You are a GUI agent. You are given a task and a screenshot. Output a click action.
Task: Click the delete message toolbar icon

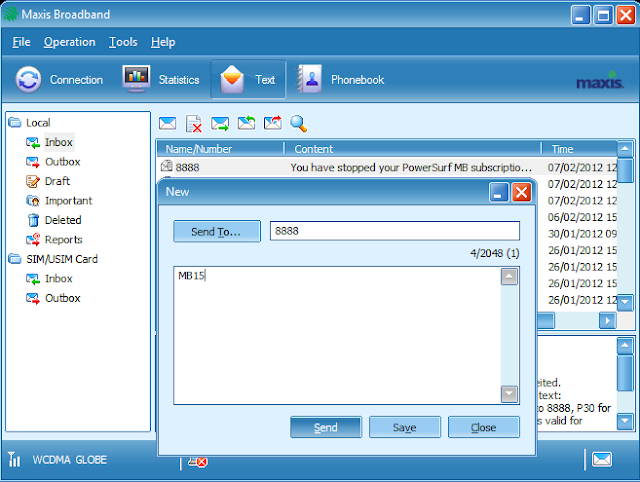click(193, 123)
